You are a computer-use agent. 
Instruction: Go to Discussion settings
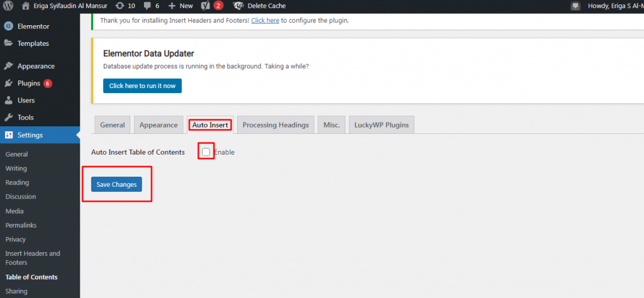click(x=21, y=196)
